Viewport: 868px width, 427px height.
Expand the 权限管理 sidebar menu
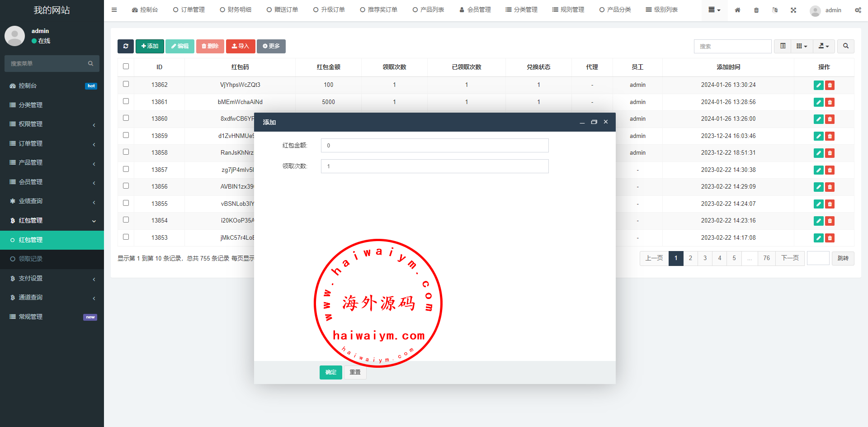52,124
